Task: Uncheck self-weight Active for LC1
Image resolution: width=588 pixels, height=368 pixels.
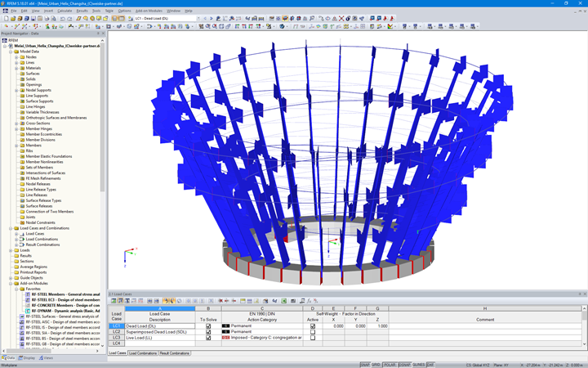Action: point(313,326)
